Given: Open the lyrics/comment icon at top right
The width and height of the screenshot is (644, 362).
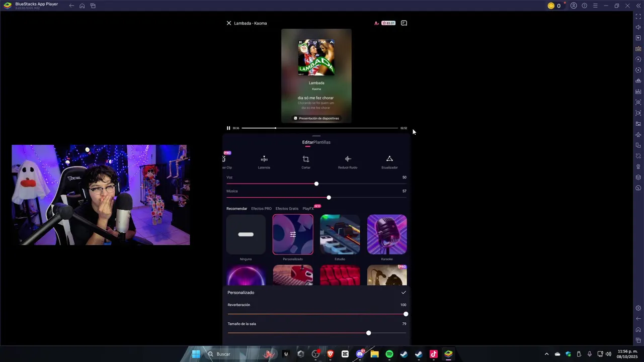Looking at the screenshot, I should click(x=404, y=23).
